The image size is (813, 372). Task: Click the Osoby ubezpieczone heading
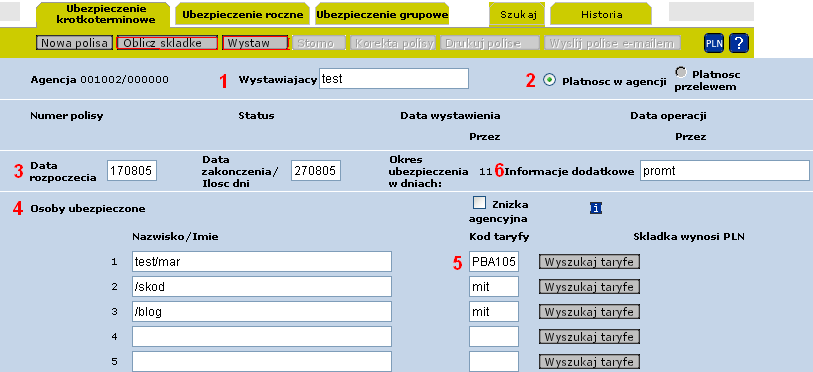tap(88, 209)
